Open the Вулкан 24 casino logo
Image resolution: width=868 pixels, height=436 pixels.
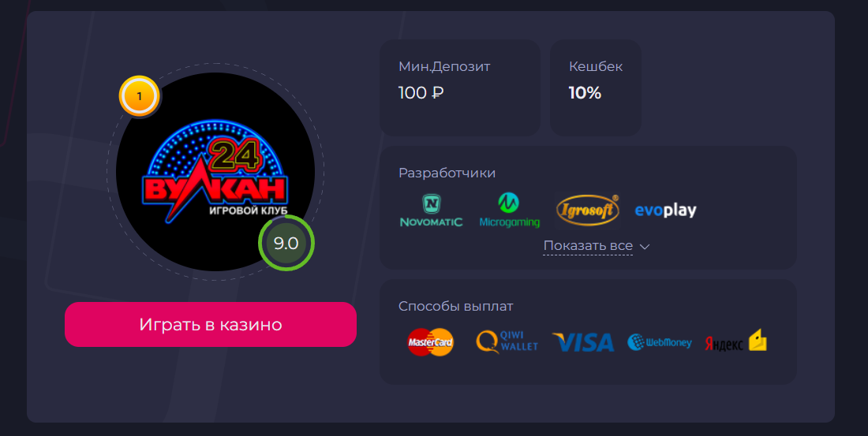pos(215,172)
